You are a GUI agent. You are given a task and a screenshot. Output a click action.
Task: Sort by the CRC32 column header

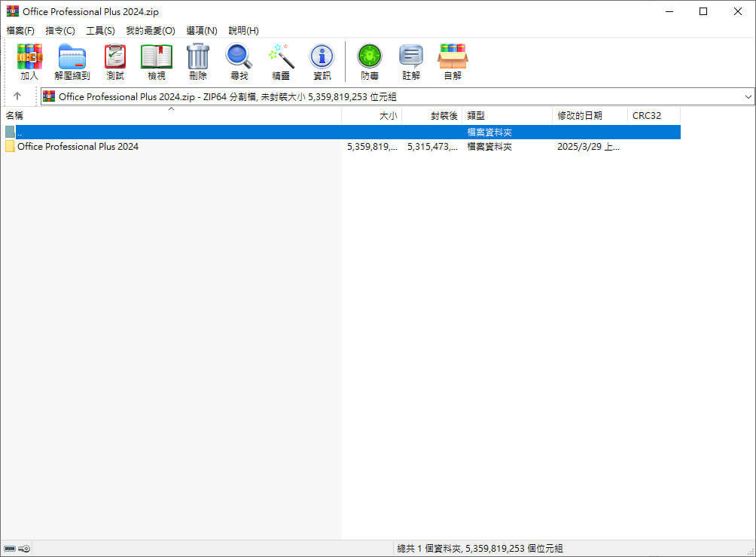coord(654,116)
